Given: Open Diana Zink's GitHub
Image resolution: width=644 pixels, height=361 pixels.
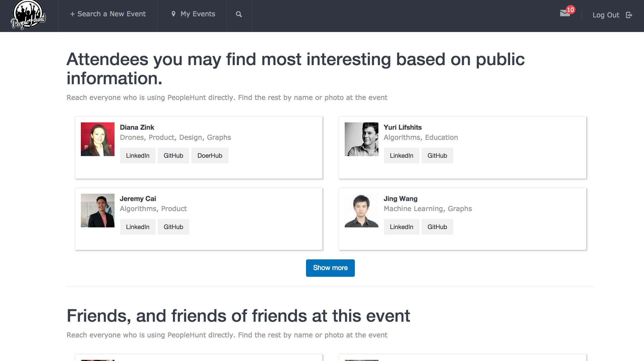Looking at the screenshot, I should (x=173, y=156).
